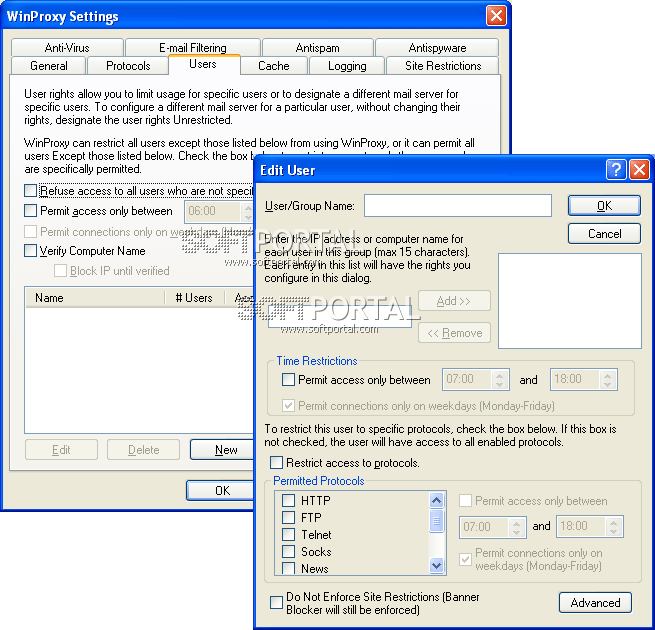This screenshot has height=630, width=655.
Task: Click protocols list scroll up arrow
Action: click(437, 500)
